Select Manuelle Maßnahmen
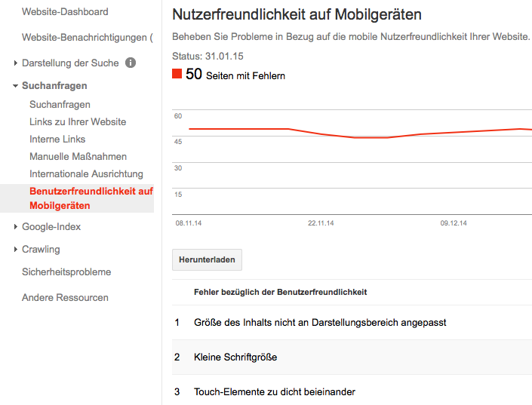This screenshot has height=405, width=532. tap(78, 156)
